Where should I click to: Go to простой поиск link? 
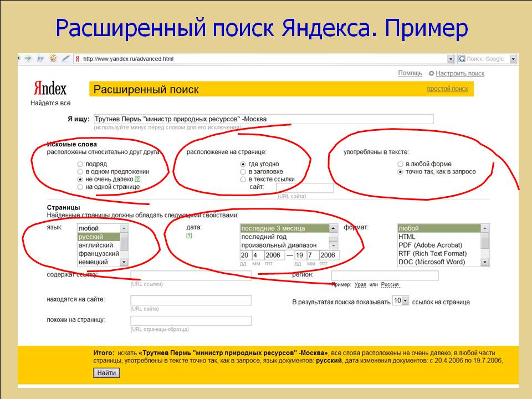pyautogui.click(x=447, y=89)
